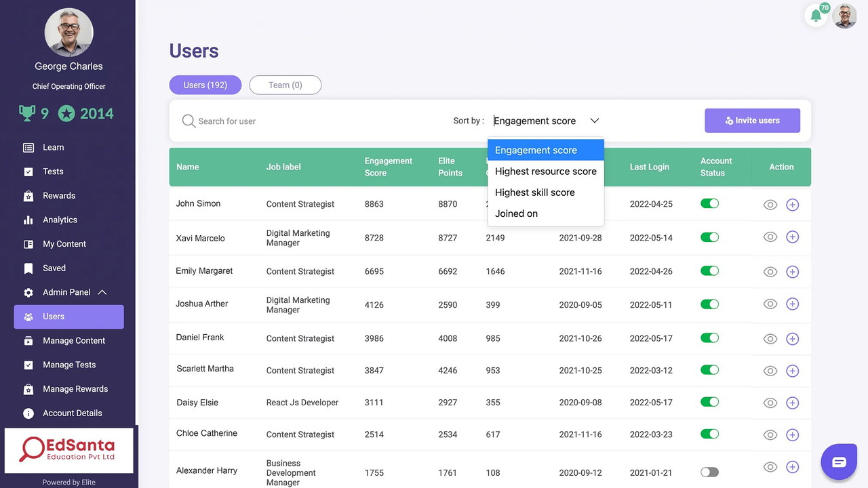Choose Joined on from sort dropdown
Screen dimensions: 868x488
516,213
